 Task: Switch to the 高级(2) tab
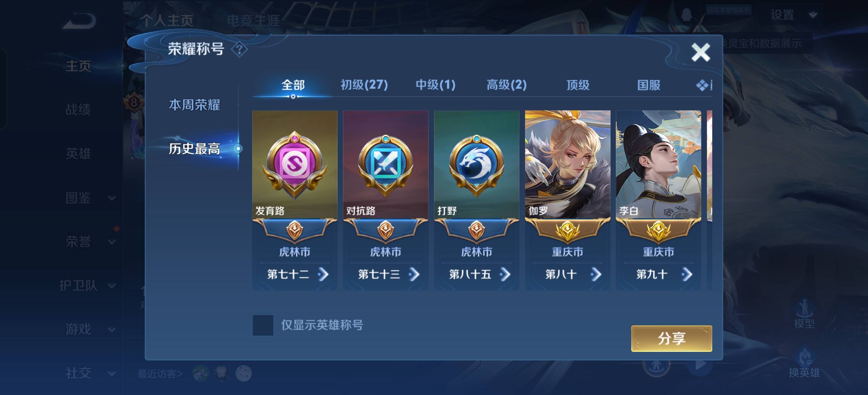point(506,85)
